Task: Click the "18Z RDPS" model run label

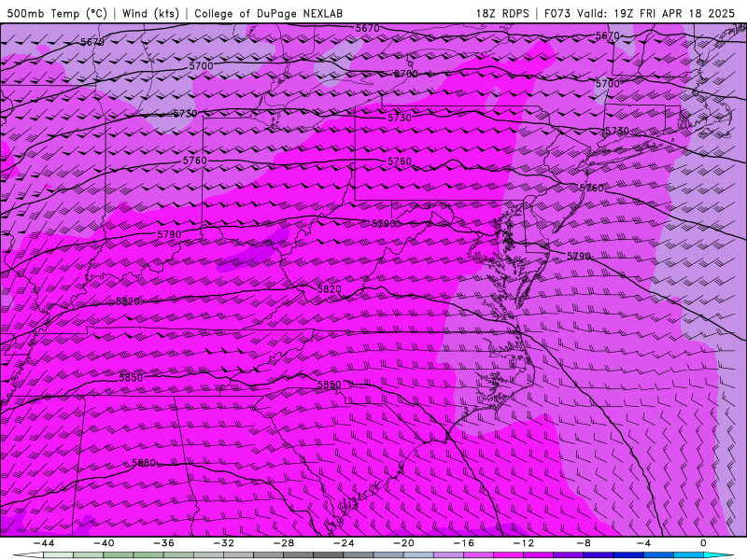Action: click(502, 13)
